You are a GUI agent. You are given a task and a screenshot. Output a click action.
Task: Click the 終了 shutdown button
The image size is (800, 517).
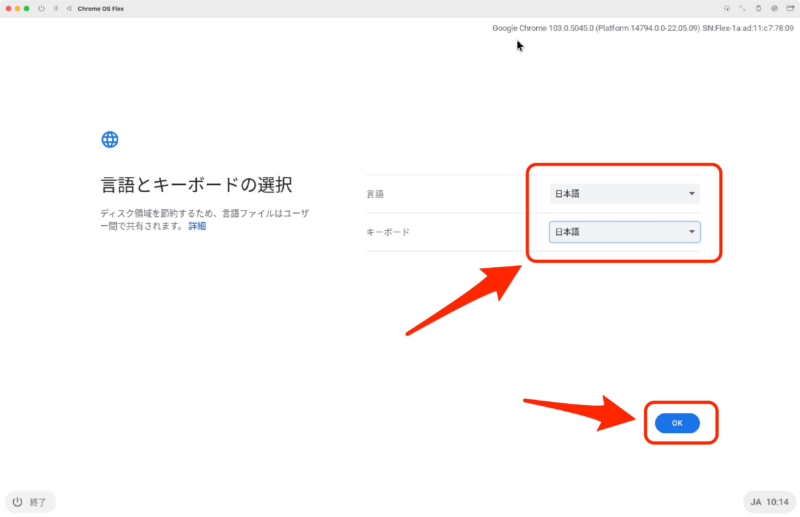pyautogui.click(x=30, y=502)
